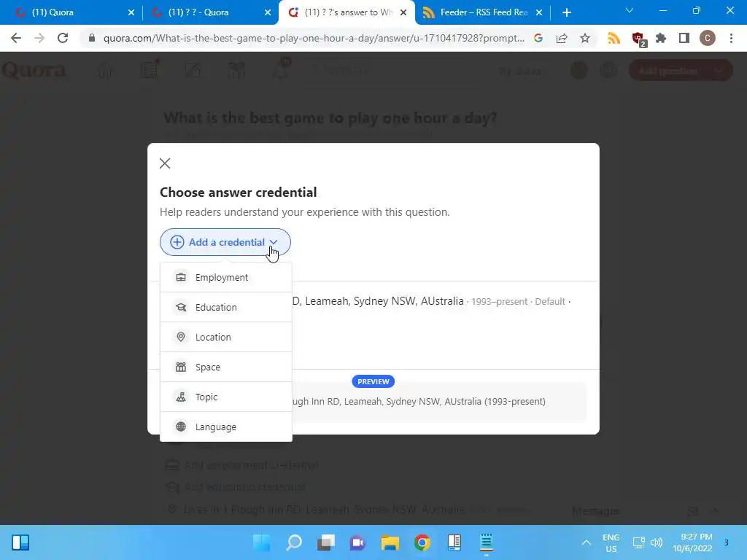This screenshot has width=747, height=560.
Task: Click the Employment briefcase icon
Action: pyautogui.click(x=181, y=277)
